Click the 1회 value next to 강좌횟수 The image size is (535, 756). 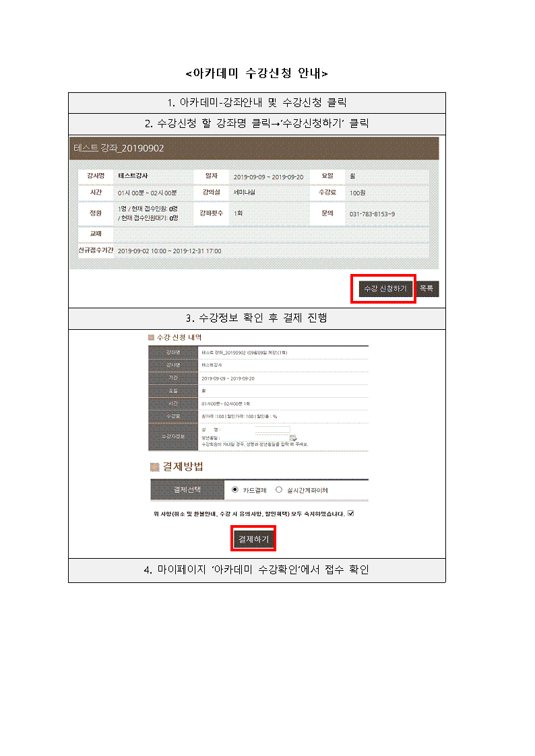(x=239, y=213)
